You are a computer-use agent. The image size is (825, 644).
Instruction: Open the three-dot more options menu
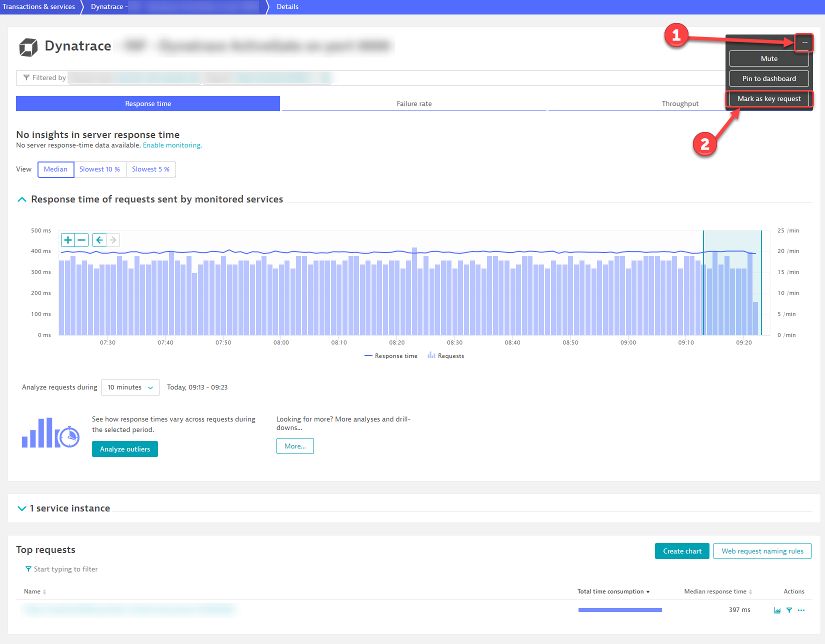point(804,42)
